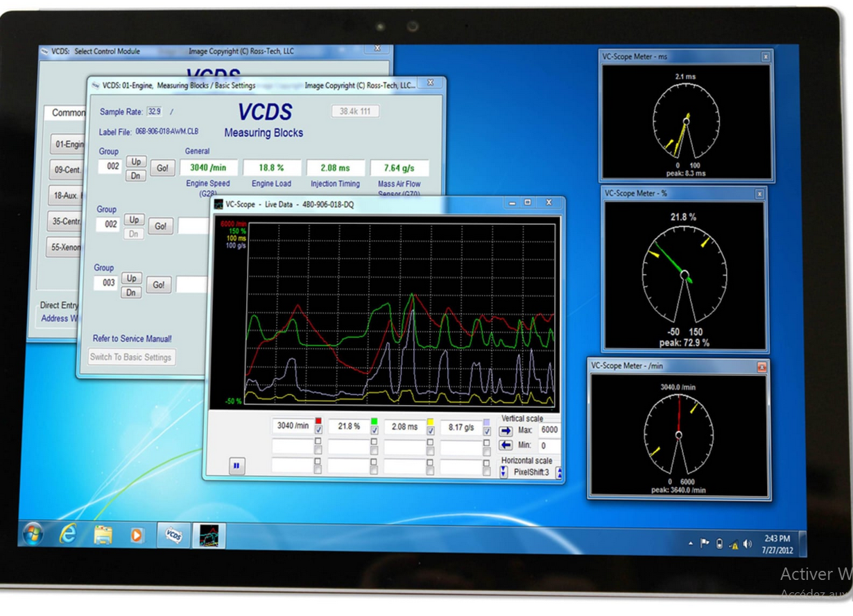Click Go! for Group 003
Image resolution: width=853 pixels, height=616 pixels.
(x=159, y=285)
